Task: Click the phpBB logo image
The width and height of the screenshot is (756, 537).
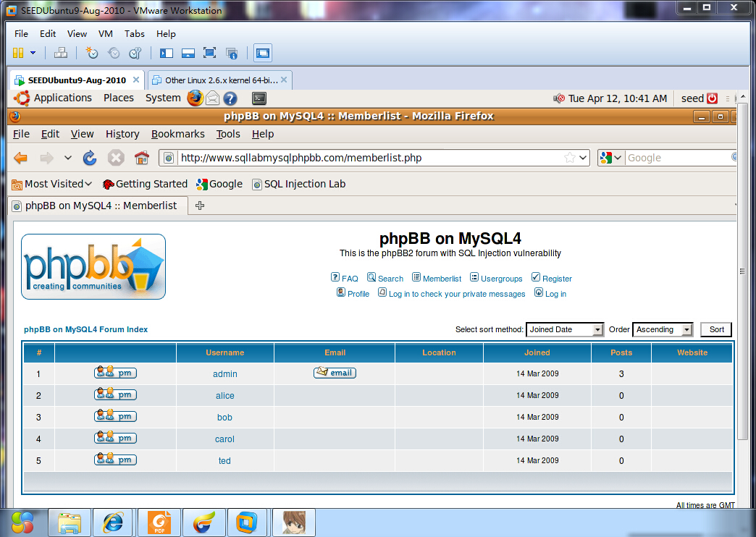Action: (x=93, y=266)
